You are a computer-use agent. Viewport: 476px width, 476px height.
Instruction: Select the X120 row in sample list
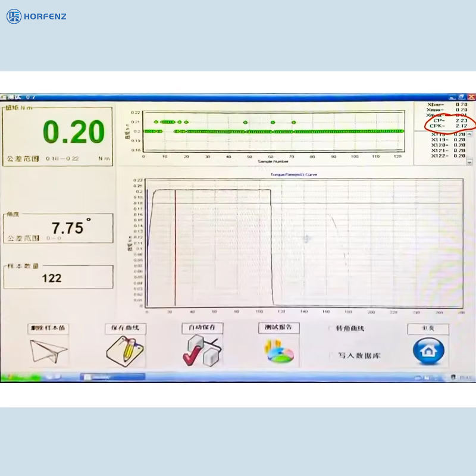449,145
